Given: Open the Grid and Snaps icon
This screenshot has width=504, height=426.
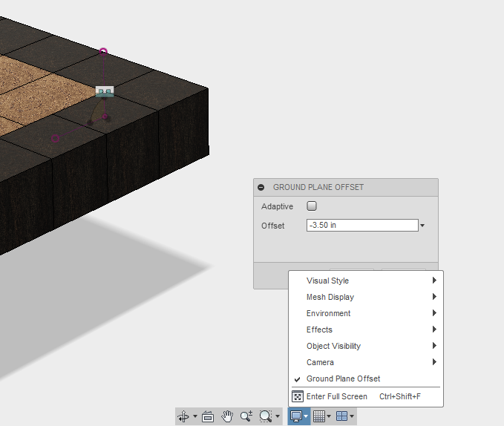Looking at the screenshot, I should [x=319, y=416].
